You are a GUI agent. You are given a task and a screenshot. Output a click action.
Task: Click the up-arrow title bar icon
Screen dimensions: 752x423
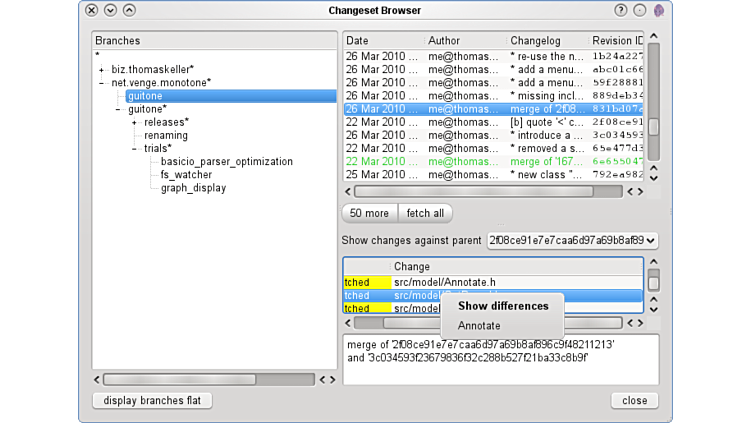tap(130, 10)
